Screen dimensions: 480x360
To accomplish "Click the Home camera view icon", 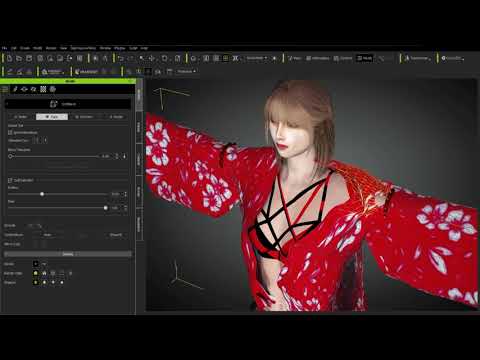I will point(194,58).
